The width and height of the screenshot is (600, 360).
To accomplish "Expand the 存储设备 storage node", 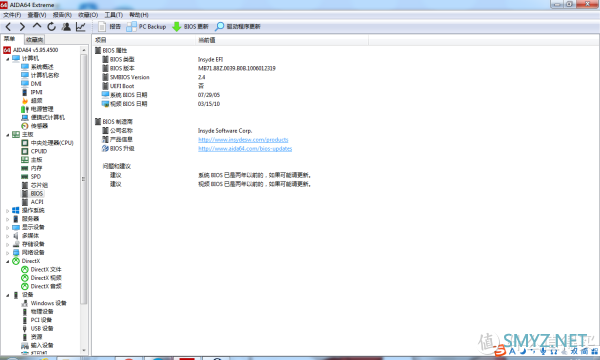I will tap(8, 244).
